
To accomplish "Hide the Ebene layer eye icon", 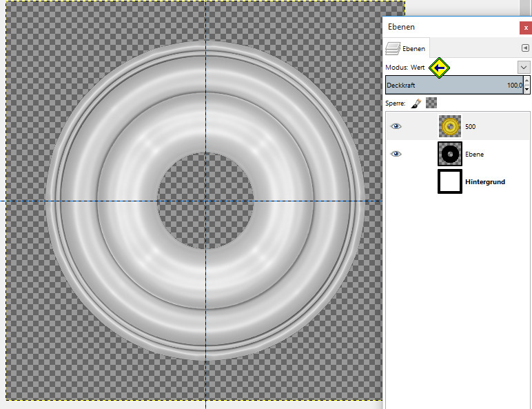I will [x=396, y=154].
